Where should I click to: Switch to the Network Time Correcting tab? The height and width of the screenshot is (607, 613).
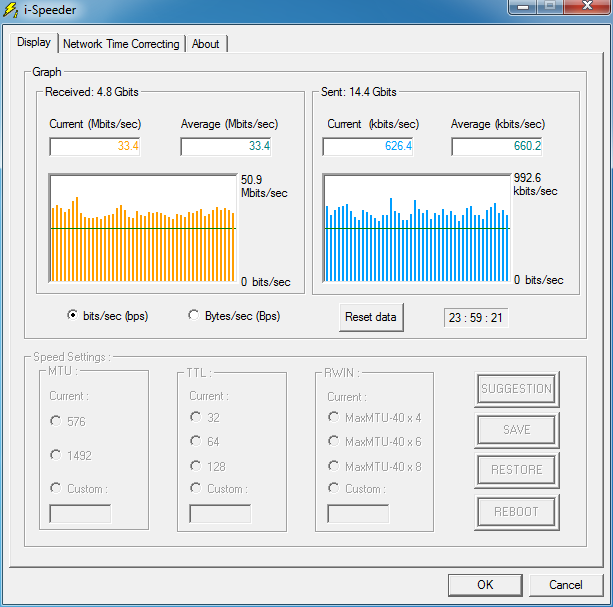(121, 44)
